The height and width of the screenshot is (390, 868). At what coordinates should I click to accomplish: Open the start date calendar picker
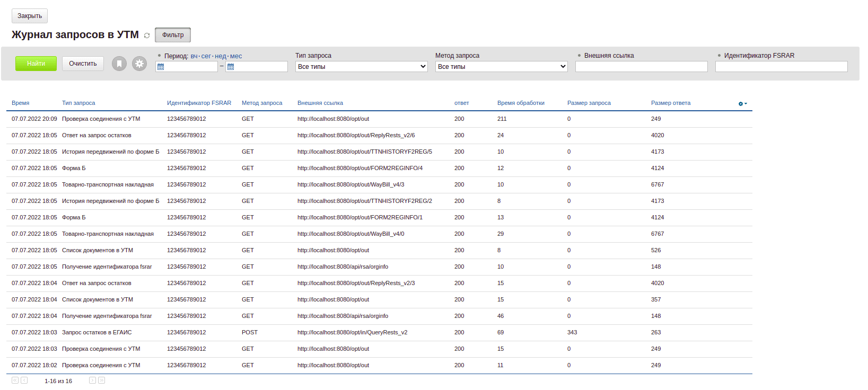(x=161, y=67)
